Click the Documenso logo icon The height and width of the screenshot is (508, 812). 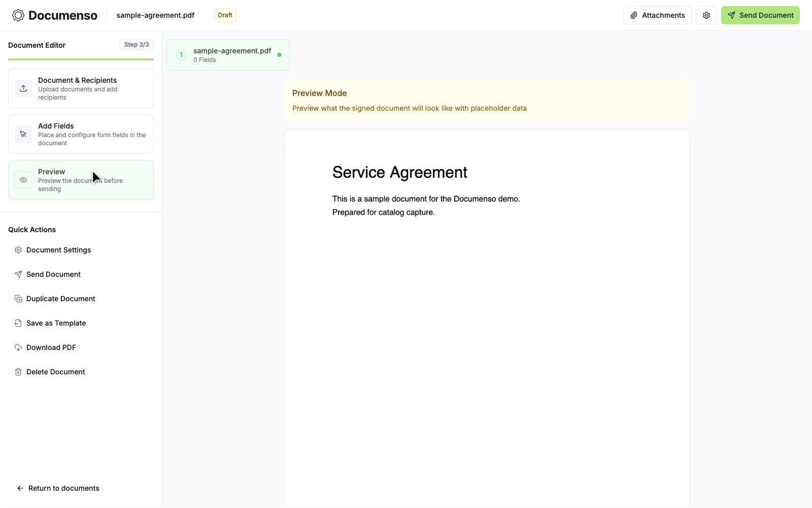pos(18,15)
